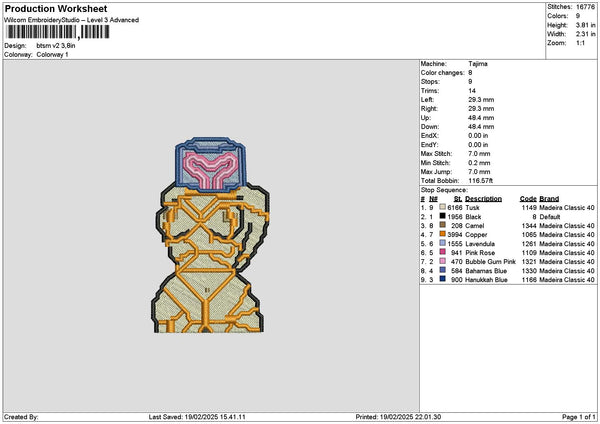Click the 'Stop Sequence:' heading
The height and width of the screenshot is (424, 600).
tap(444, 190)
